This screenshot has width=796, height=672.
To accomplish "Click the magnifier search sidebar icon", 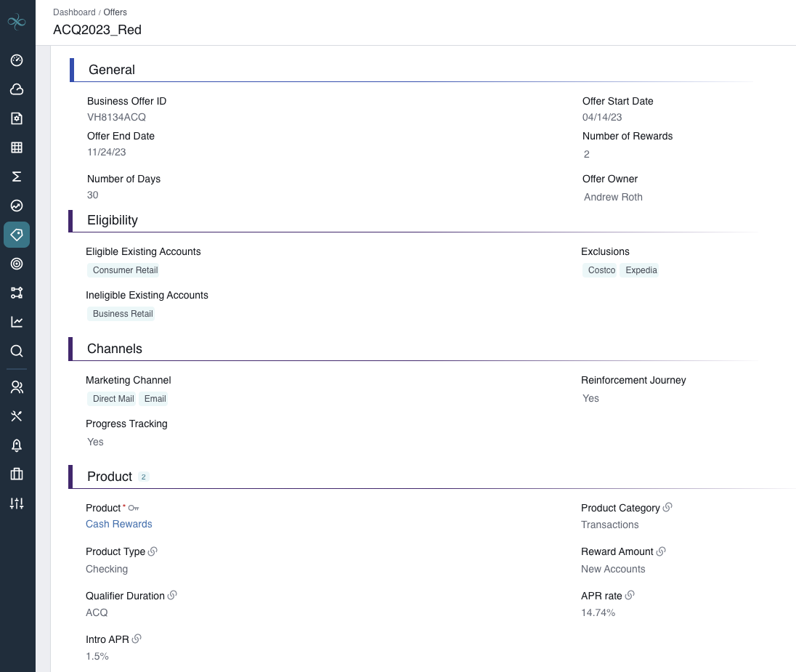I will coord(17,351).
